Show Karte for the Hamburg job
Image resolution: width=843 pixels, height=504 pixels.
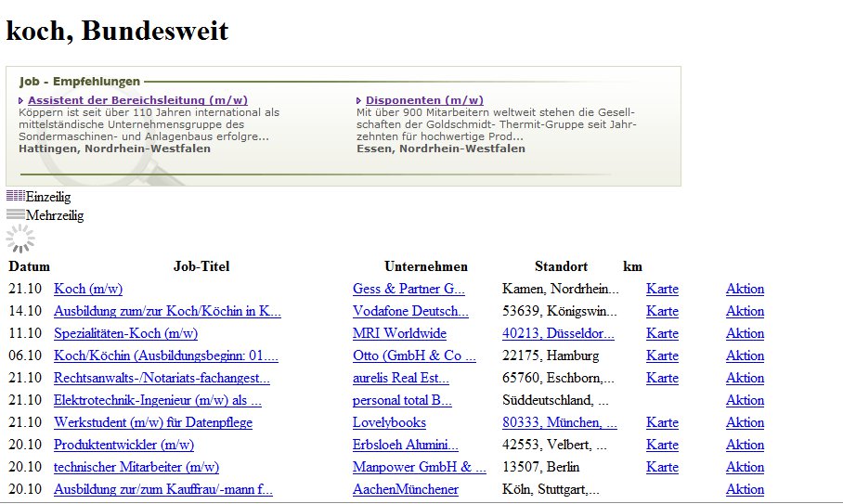pos(662,355)
